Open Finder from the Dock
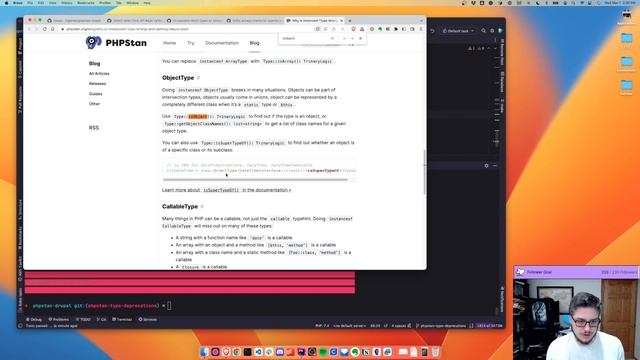This screenshot has height=360, width=640. (204, 352)
